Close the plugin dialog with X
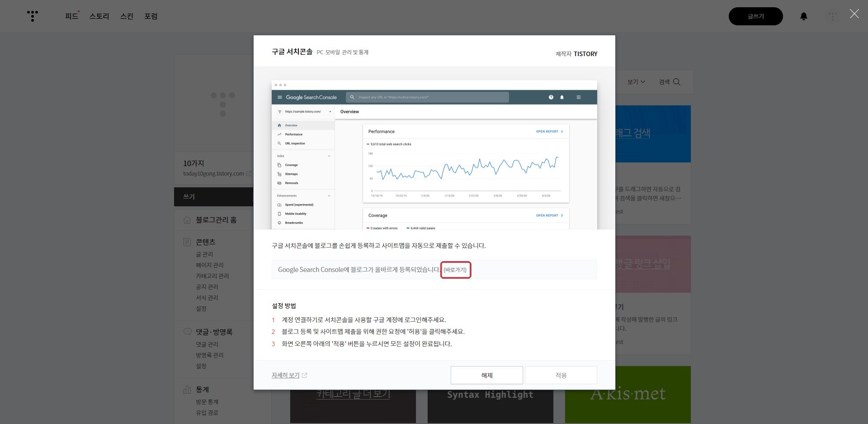This screenshot has width=868, height=424. (854, 14)
